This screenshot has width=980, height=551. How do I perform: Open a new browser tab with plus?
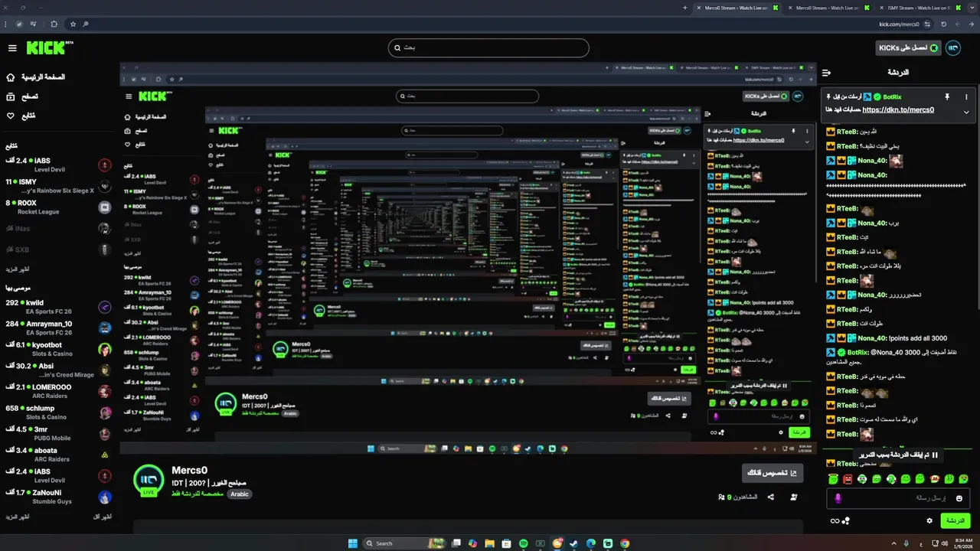pyautogui.click(x=684, y=8)
